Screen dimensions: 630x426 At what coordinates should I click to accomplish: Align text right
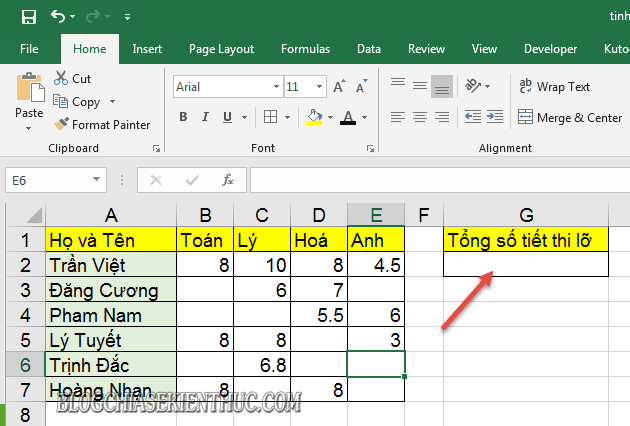[x=442, y=117]
